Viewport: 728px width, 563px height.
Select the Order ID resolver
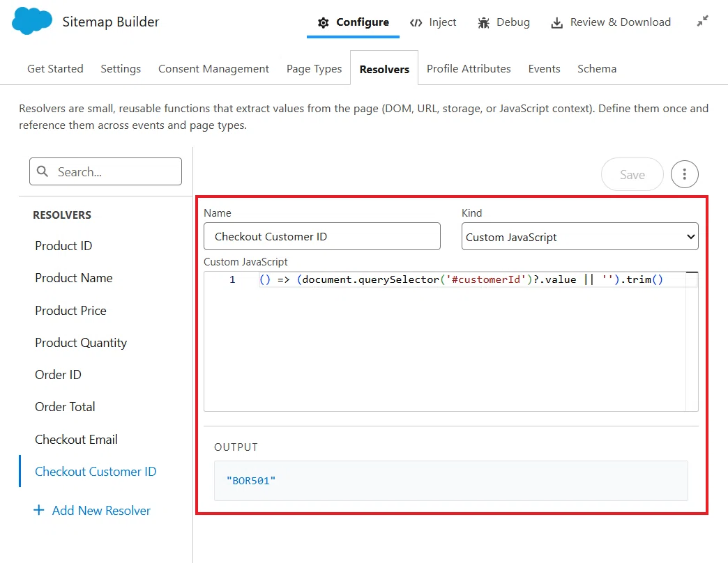tap(58, 375)
